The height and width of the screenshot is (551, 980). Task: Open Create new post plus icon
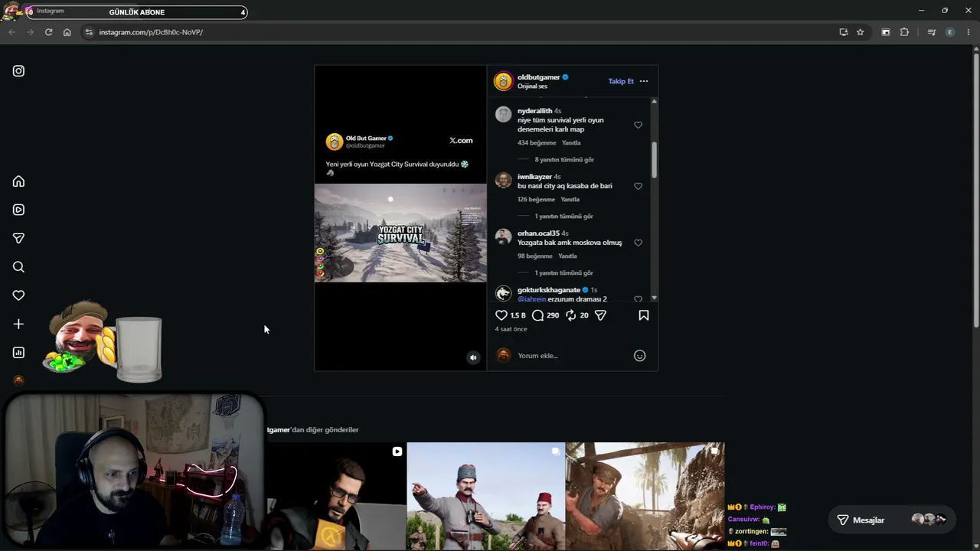point(18,324)
